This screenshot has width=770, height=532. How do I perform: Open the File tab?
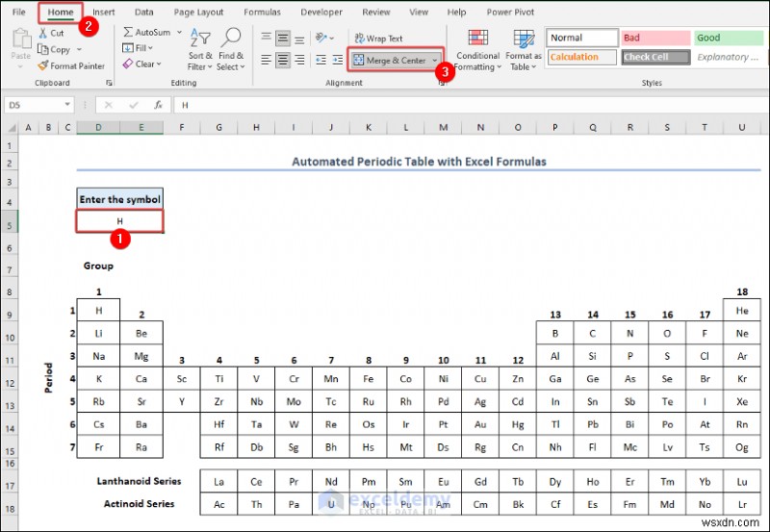[18, 13]
